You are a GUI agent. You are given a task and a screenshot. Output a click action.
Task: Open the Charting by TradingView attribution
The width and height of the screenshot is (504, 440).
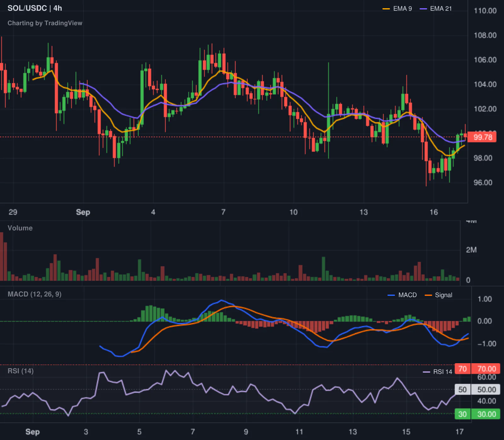point(45,23)
